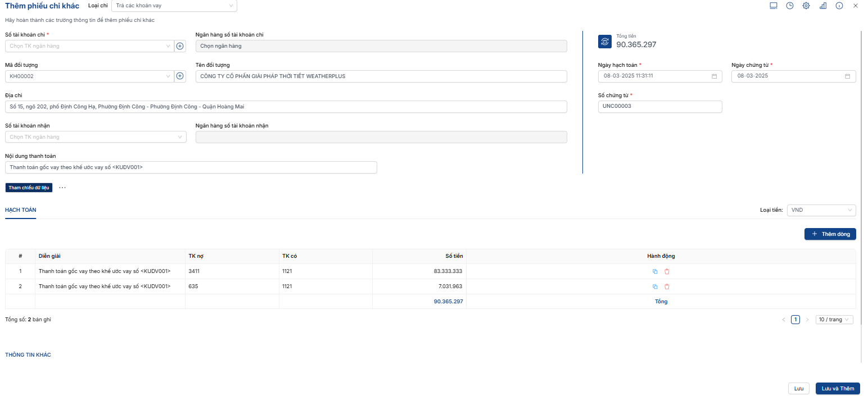Screen dimensions: 868x396
Task: Expand the Loại chi dropdown
Action: [x=174, y=6]
